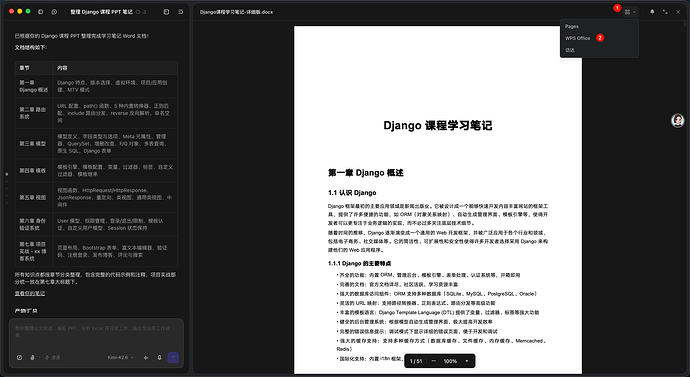Click the 第六章 身份验证系统 table cell

pos(34,224)
